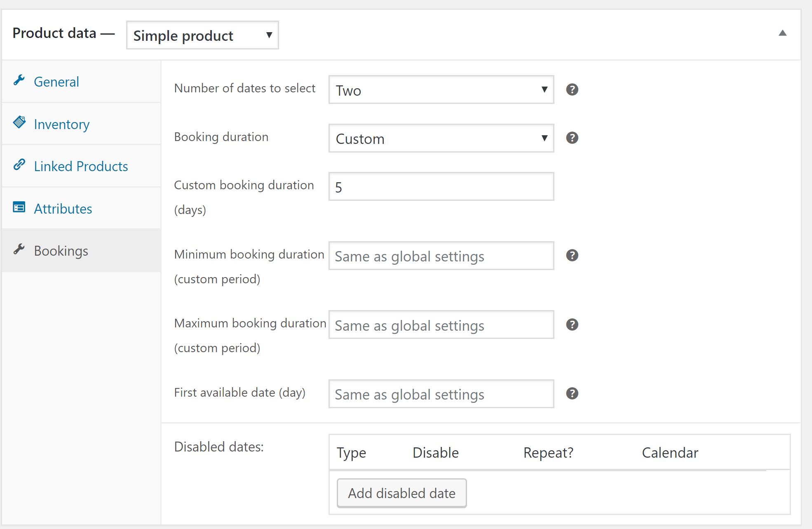Open the Booking duration Custom dropdown
This screenshot has width=812, height=529.
[x=441, y=139]
